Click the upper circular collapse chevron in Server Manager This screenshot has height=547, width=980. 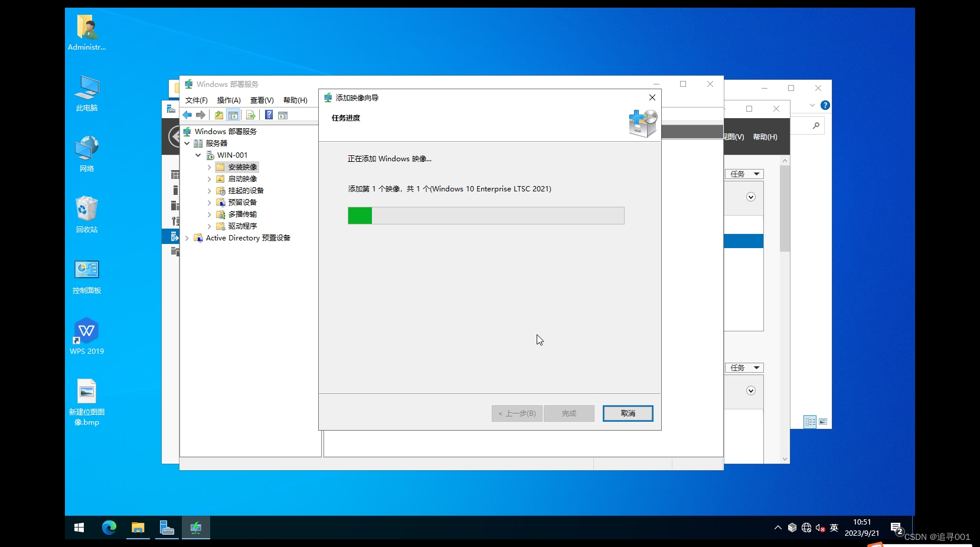click(751, 197)
